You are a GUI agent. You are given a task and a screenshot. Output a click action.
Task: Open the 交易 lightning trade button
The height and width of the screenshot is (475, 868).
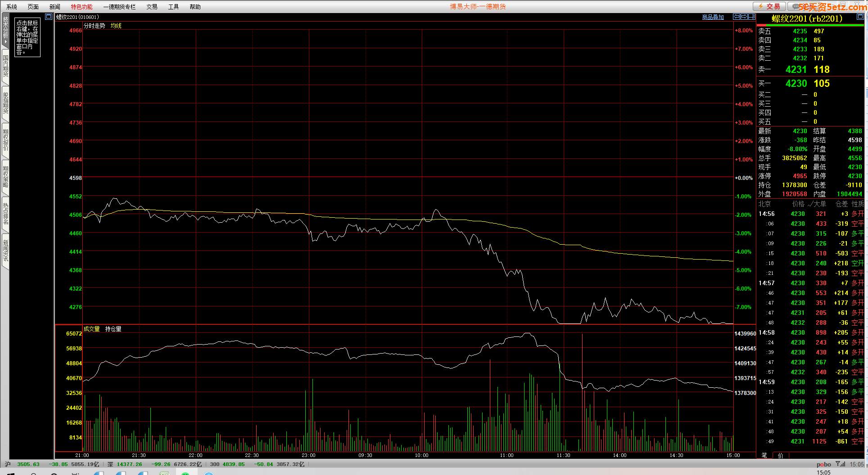coord(769,6)
